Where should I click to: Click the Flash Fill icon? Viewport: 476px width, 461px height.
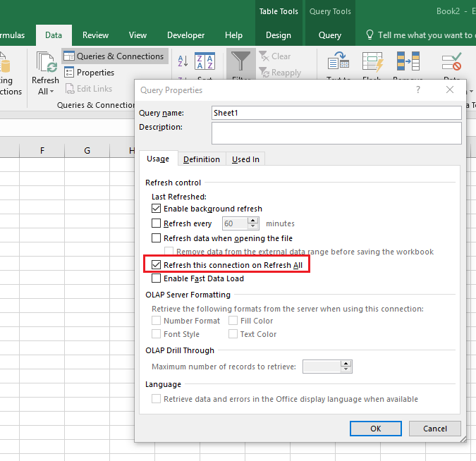pos(372,61)
